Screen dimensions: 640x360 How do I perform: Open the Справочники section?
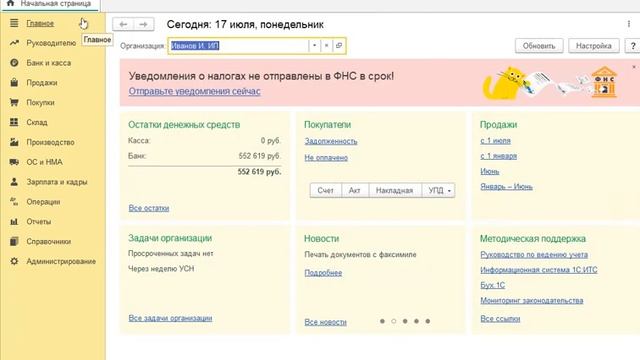point(49,241)
